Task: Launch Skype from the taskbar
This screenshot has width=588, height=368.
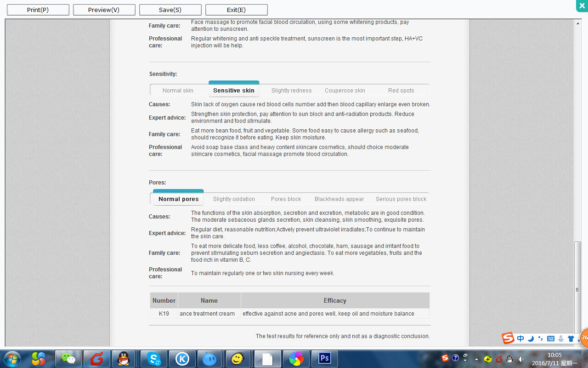Action: (x=153, y=358)
